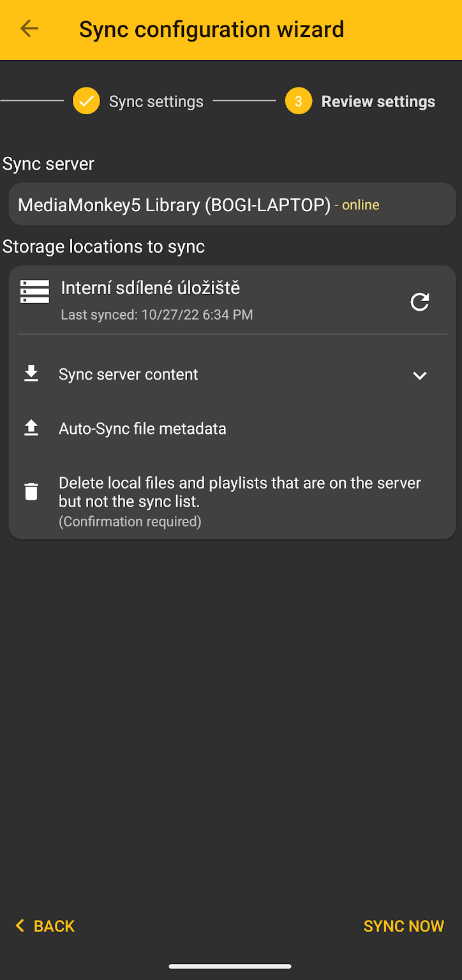Click the checkmark icon for Sync settings step

tap(86, 101)
